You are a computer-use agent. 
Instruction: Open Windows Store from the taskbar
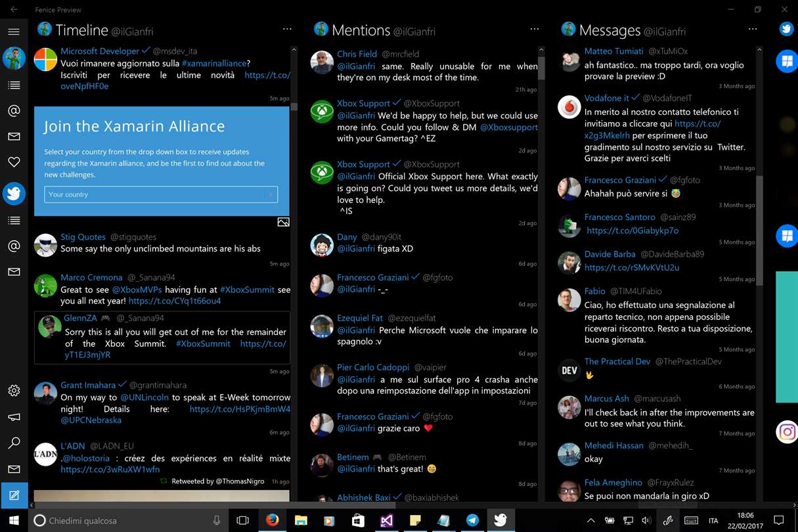(358, 521)
